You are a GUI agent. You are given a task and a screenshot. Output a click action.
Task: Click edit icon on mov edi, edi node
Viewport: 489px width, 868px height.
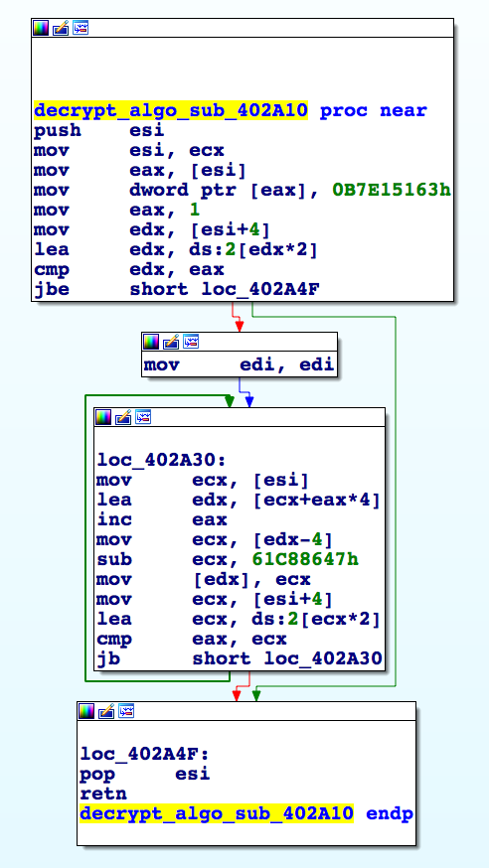171,342
